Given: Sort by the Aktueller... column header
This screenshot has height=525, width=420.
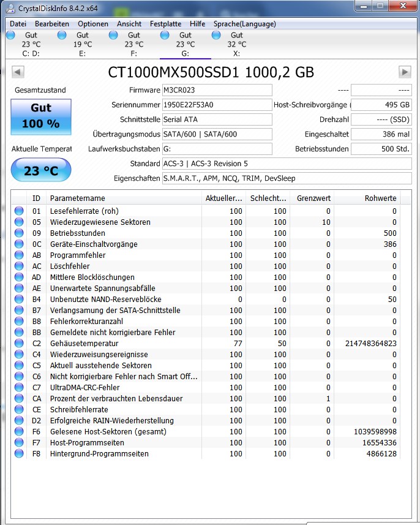Looking at the screenshot, I should coord(223,198).
